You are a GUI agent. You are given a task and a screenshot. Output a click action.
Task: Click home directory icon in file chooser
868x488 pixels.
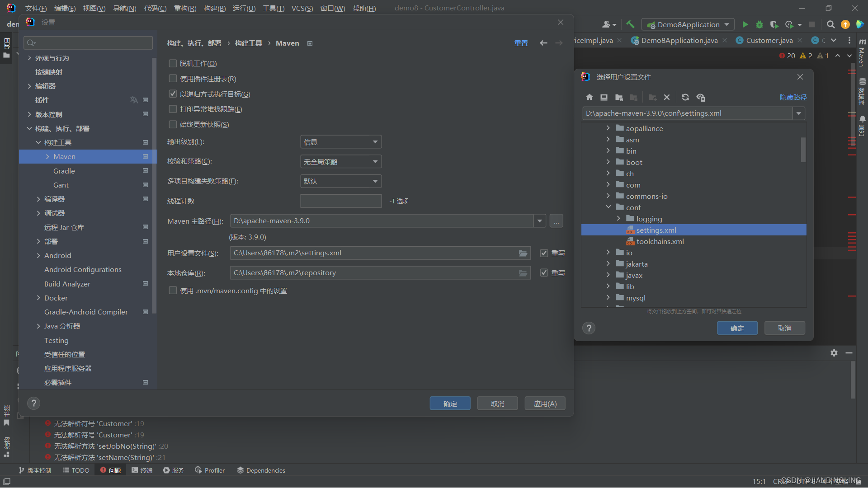590,97
